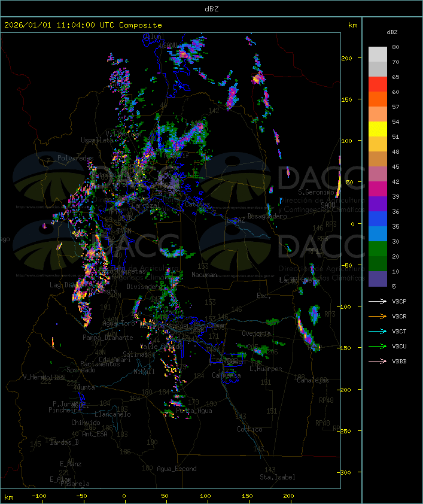Click the L.Huarpes place label
The height and width of the screenshot is (504, 423).
[x=266, y=369]
